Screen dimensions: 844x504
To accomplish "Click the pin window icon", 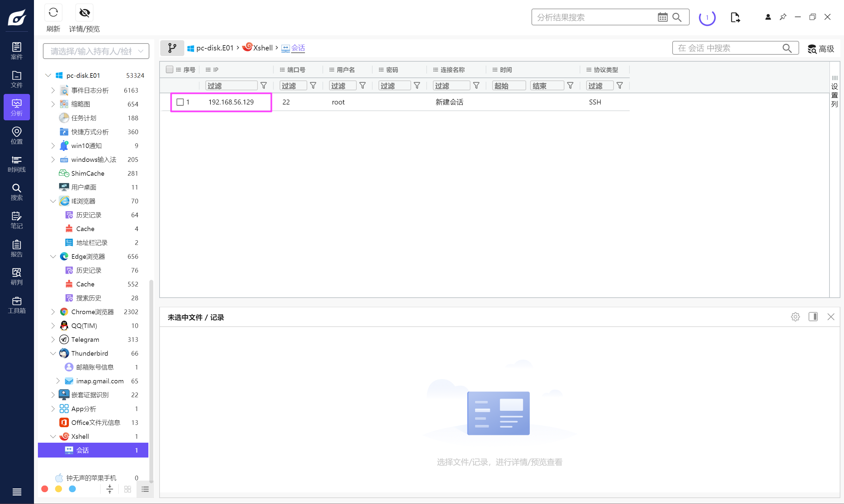I will 783,17.
